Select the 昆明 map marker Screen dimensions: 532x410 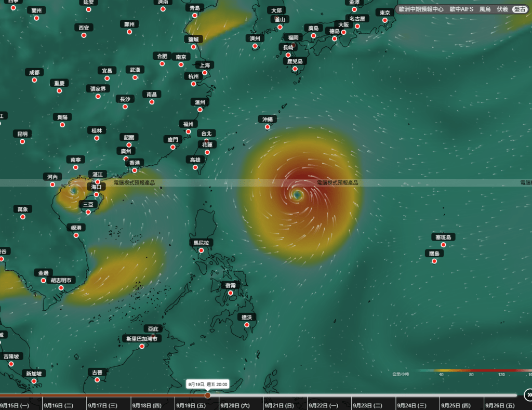point(22,141)
